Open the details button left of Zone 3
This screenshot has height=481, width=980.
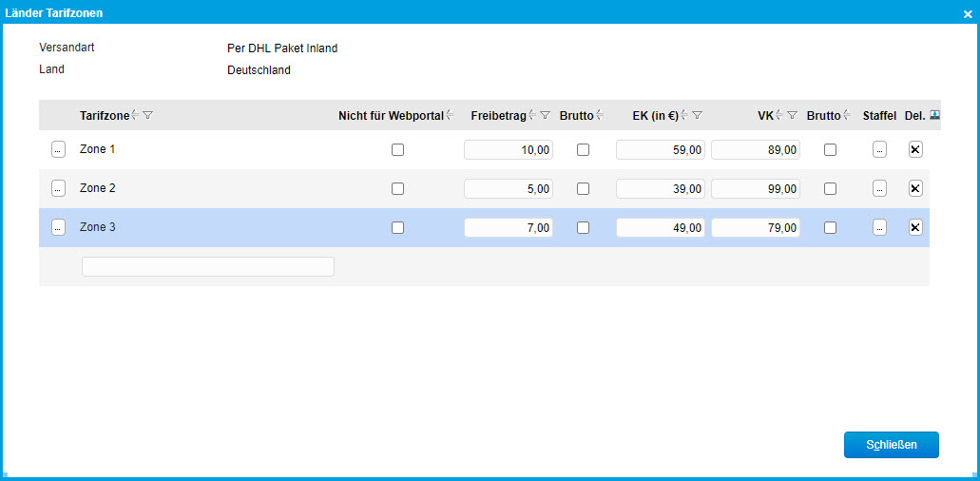(58, 227)
